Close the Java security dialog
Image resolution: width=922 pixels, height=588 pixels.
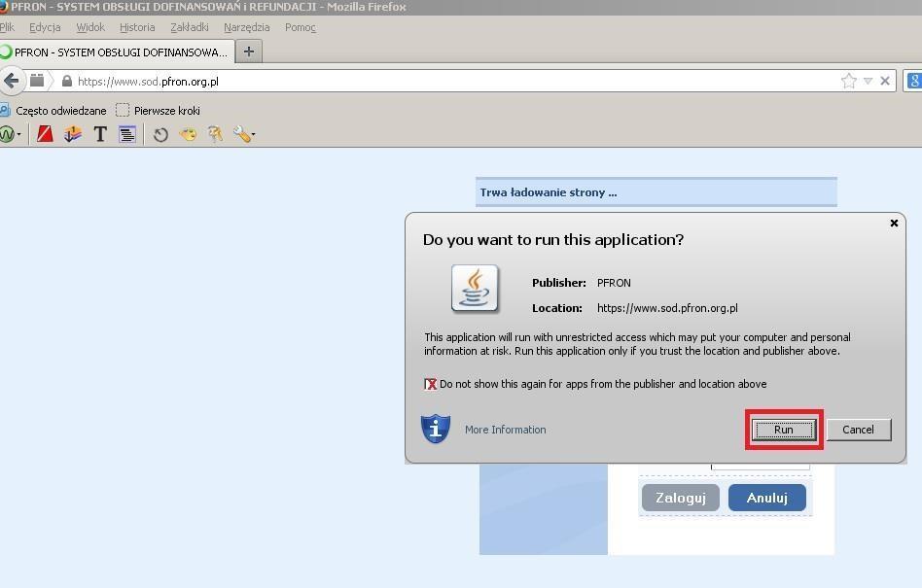[x=894, y=224]
